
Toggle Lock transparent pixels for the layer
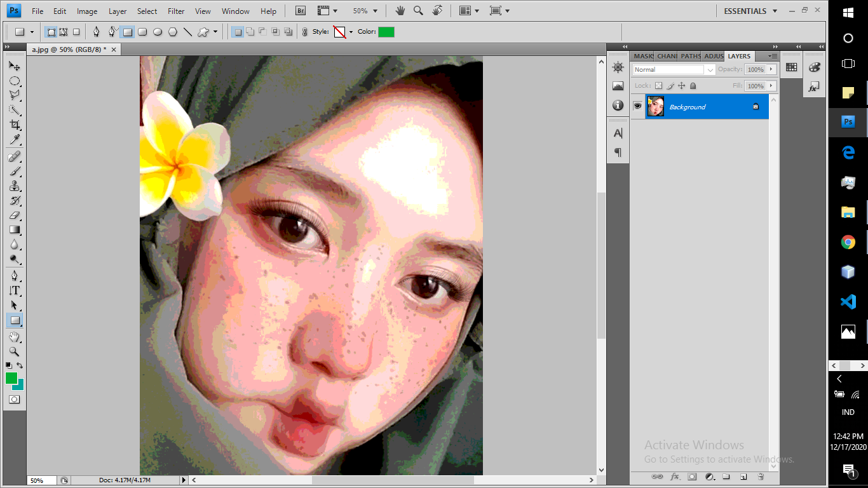660,85
